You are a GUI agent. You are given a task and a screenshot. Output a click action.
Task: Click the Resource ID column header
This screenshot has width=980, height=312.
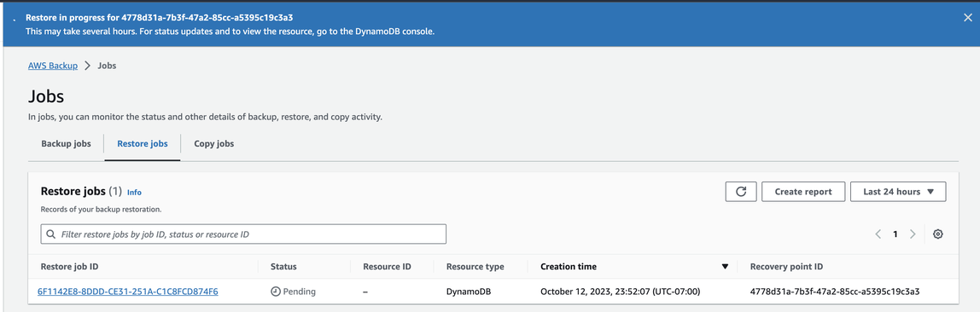click(x=387, y=267)
